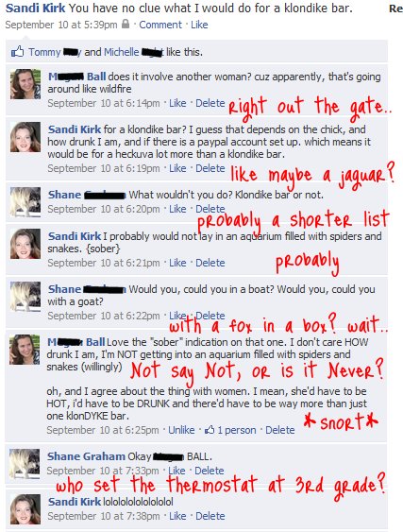This screenshot has height=532, width=403.
Task: Click the privacy lock icon on the post
Action: pos(126,24)
